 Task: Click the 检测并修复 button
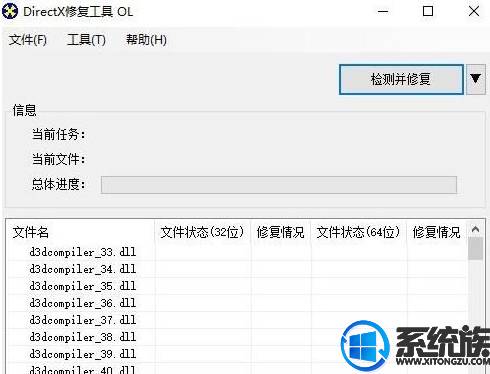pos(401,79)
